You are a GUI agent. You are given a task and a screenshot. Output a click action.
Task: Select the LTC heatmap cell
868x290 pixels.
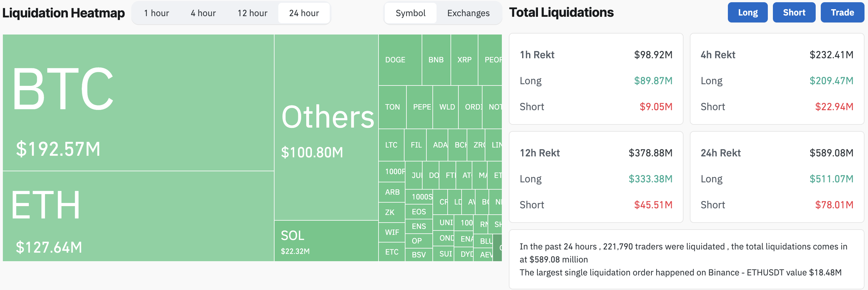(x=391, y=145)
